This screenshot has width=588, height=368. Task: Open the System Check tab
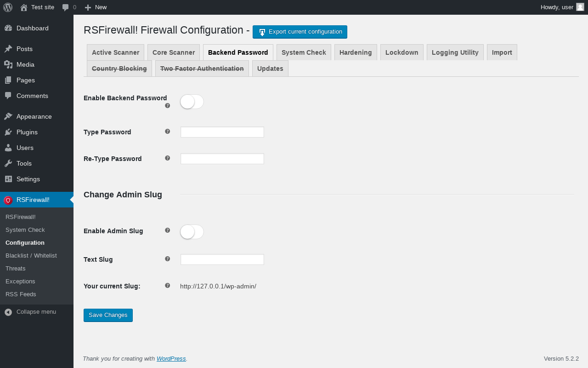point(304,52)
